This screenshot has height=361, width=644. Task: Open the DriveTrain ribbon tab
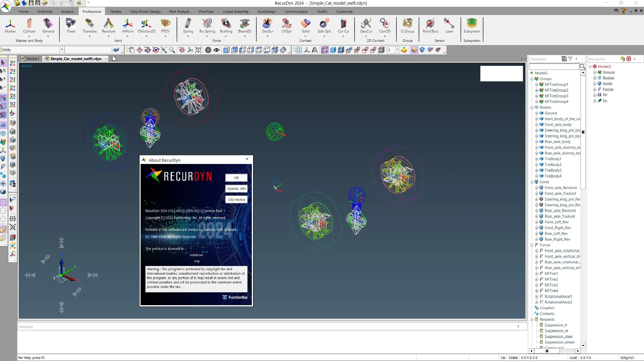click(206, 12)
